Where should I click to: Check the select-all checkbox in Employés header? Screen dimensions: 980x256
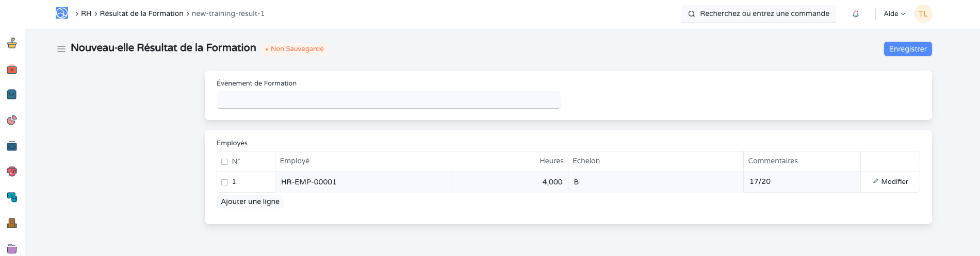click(224, 162)
